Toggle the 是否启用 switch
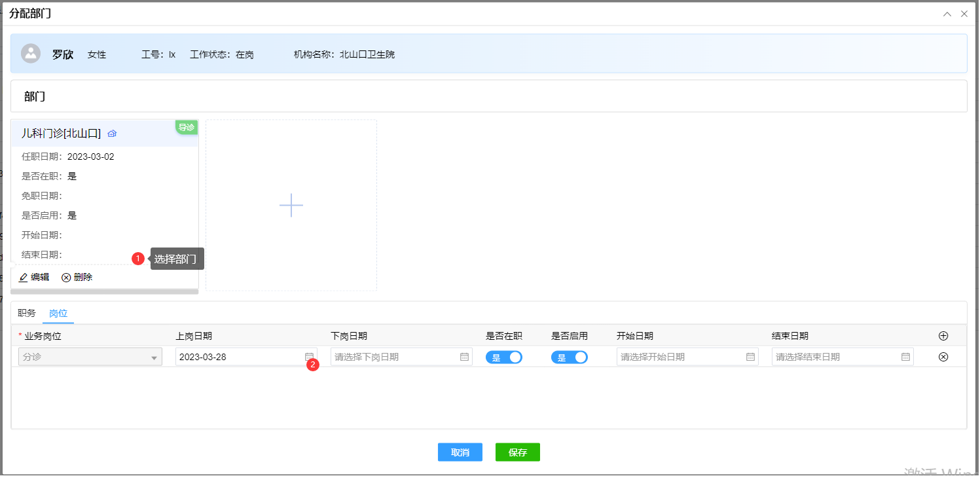Screen dimensions: 980x478 coord(570,358)
